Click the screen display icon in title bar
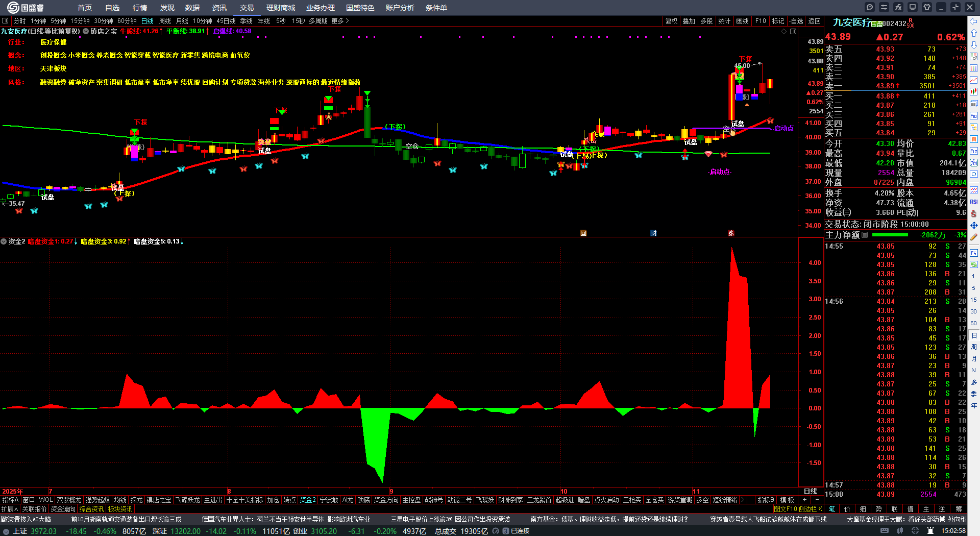980x536 pixels. point(913,7)
